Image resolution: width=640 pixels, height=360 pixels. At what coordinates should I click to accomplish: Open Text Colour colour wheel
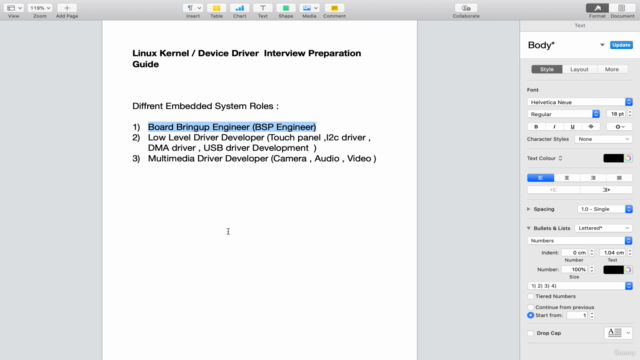tap(628, 158)
